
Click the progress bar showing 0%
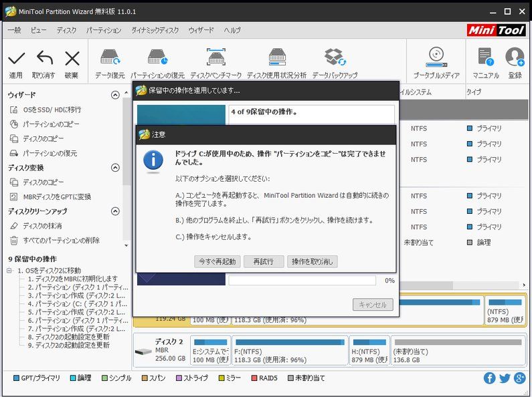pos(302,281)
